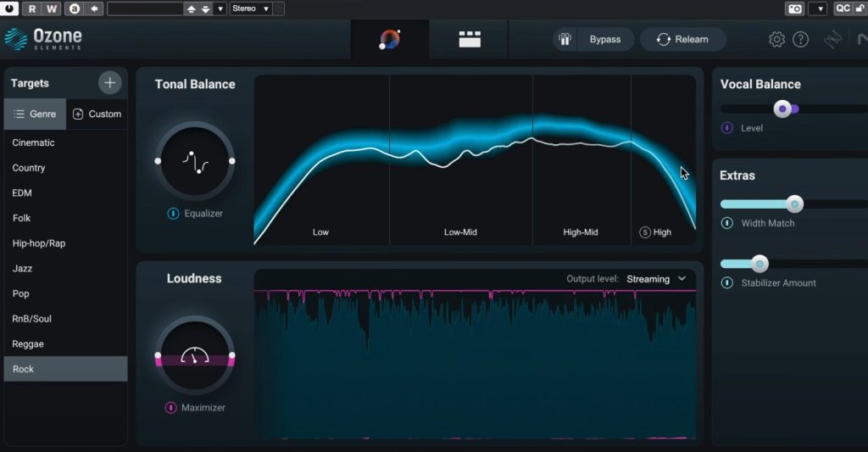
Task: Click the Vocal Balance level slider handle
Action: pos(782,109)
